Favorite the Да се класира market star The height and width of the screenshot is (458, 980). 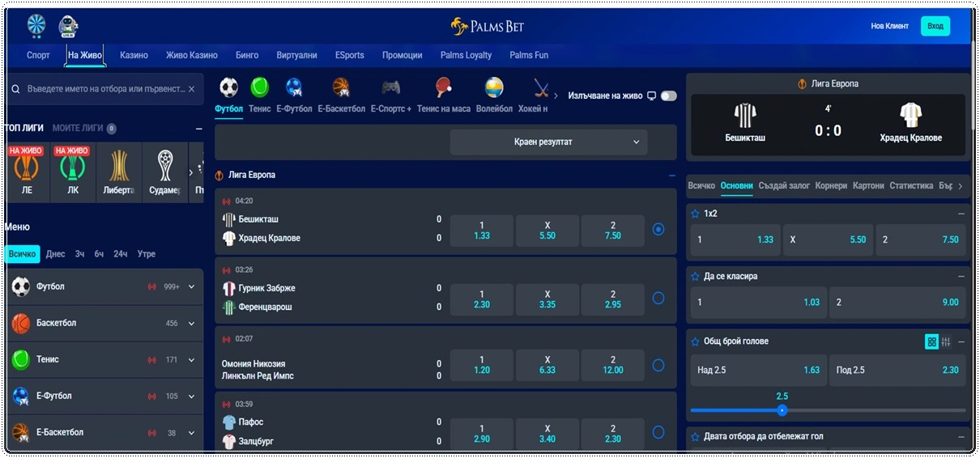(x=694, y=277)
